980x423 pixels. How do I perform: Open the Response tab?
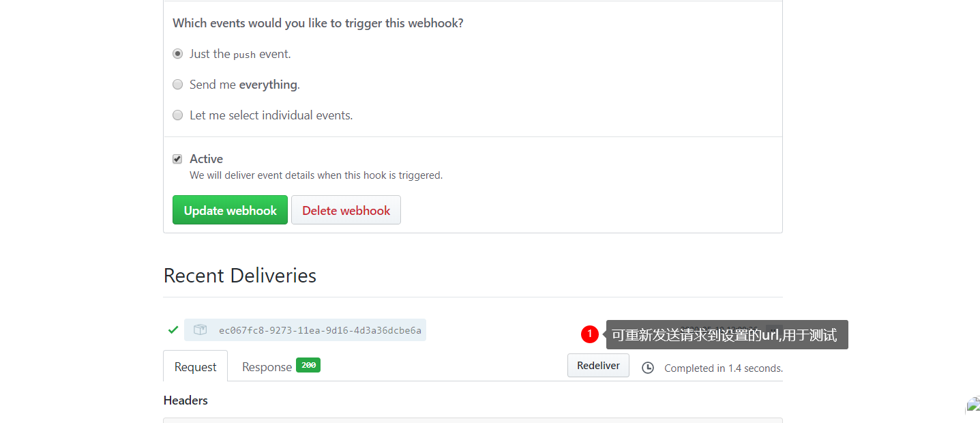280,366
